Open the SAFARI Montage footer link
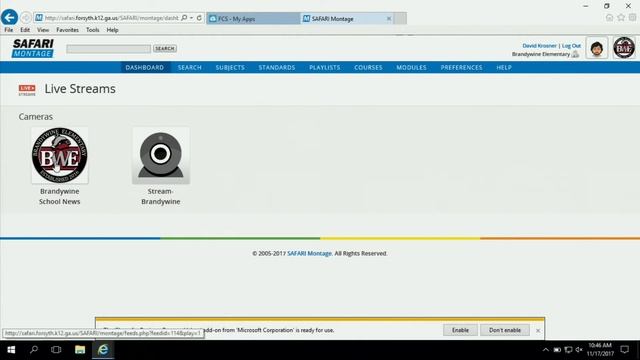640x360 pixels. 309,253
